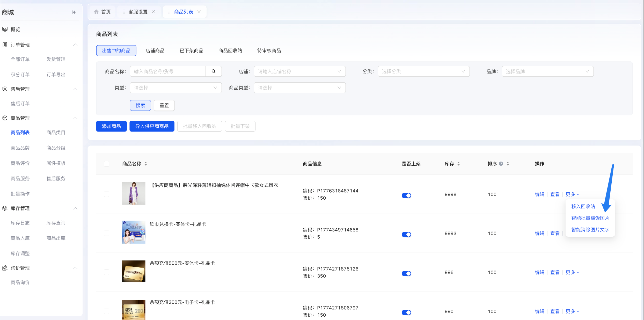Viewport: 644px width, 320px height.
Task: Toggle 上架 switch for 余额充值200元
Action: 406,312
